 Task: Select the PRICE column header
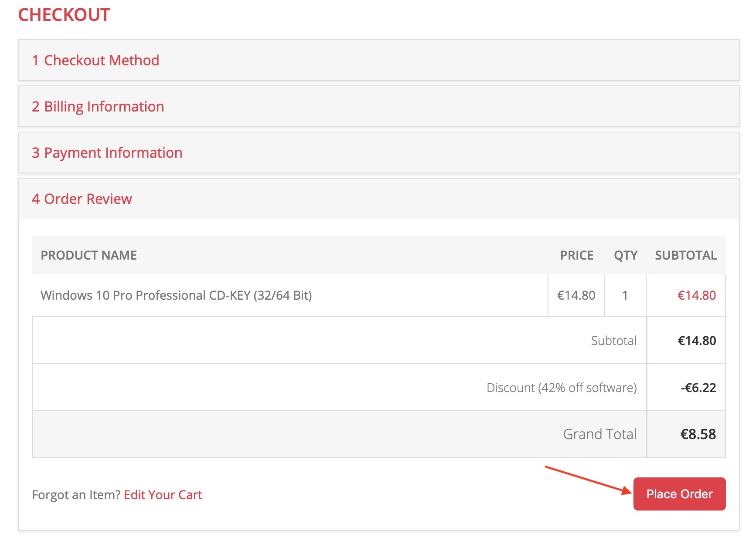[x=576, y=255]
